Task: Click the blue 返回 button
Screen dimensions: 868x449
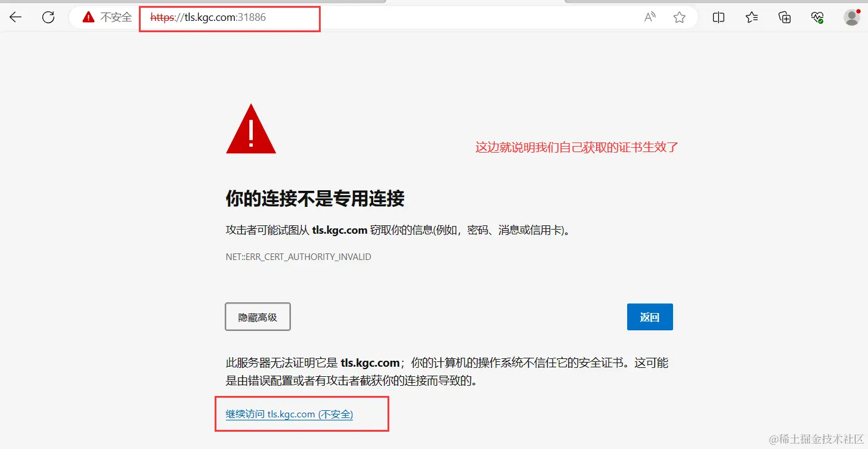Action: coord(650,317)
